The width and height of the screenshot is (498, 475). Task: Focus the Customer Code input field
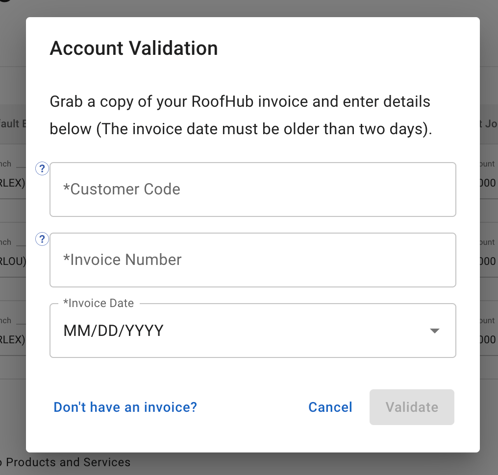(253, 189)
